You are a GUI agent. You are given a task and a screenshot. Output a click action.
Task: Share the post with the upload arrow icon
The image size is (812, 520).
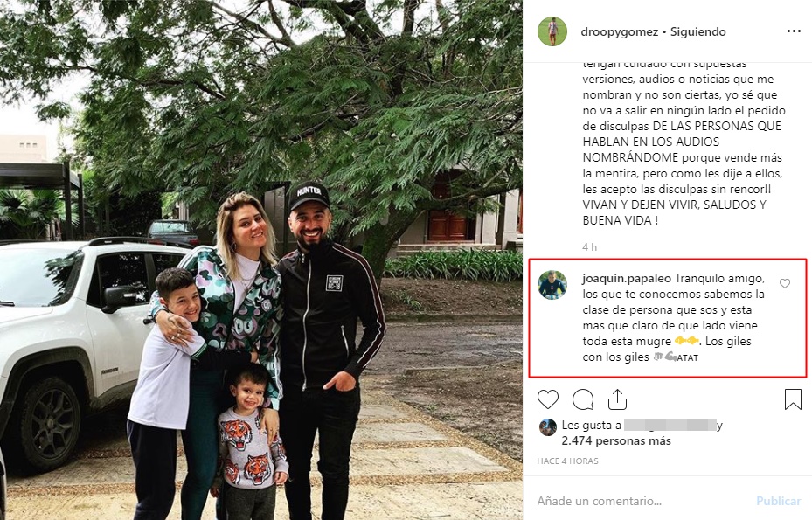pyautogui.click(x=617, y=399)
